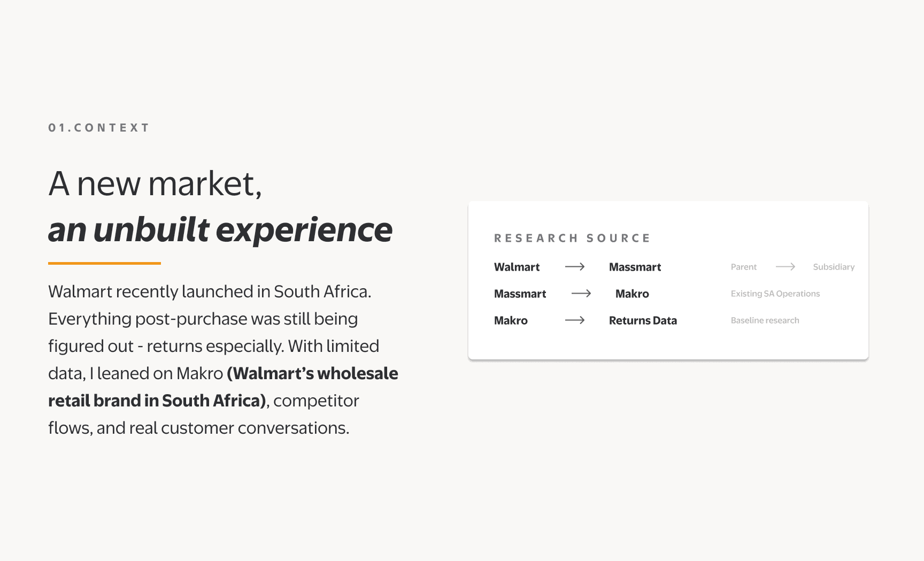
Task: Click the arrow between Walmart and Massmart
Action: coord(575,267)
